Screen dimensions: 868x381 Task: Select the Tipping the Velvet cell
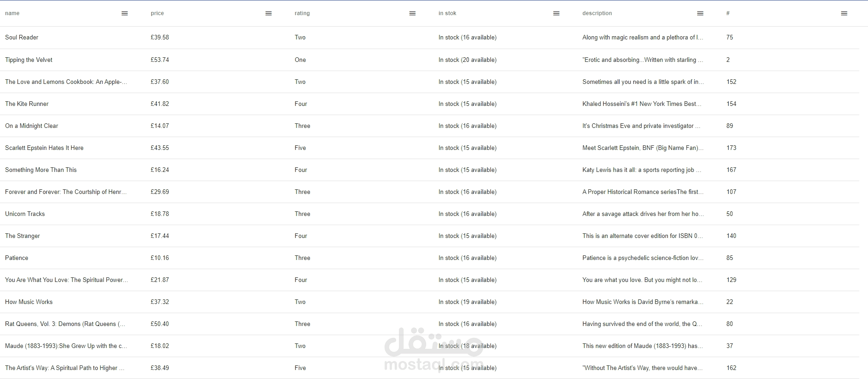pyautogui.click(x=28, y=60)
